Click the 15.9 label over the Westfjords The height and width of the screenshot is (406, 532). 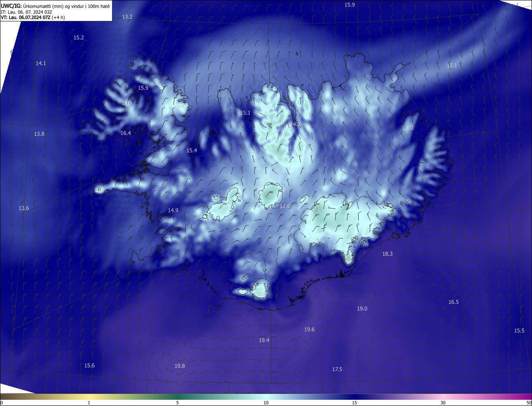[143, 88]
